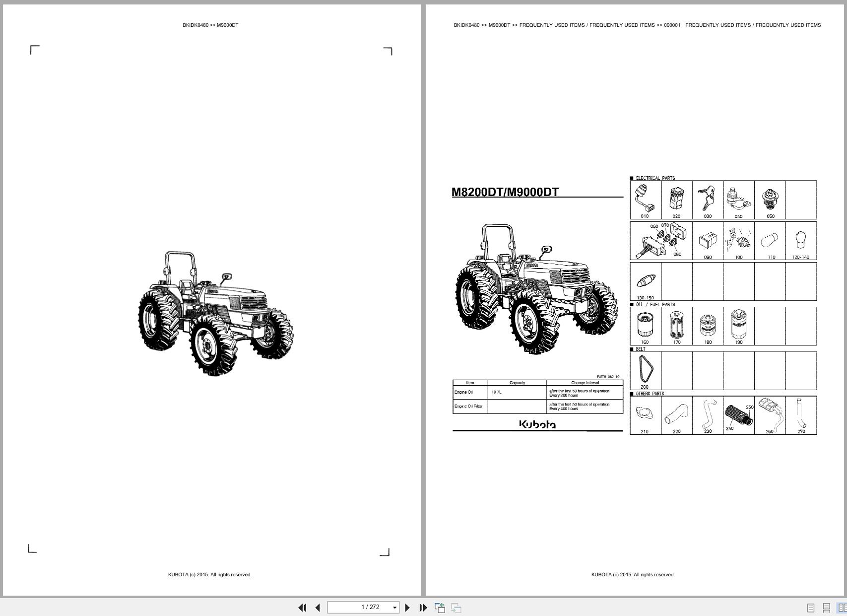Open the page number dropdown
This screenshot has width=847, height=616.
pos(394,607)
